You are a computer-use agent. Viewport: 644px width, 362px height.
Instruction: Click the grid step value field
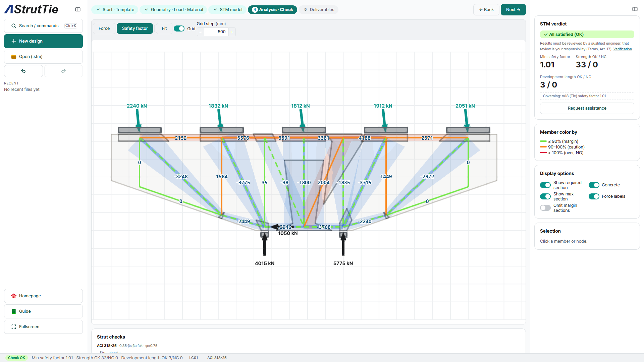[216, 32]
